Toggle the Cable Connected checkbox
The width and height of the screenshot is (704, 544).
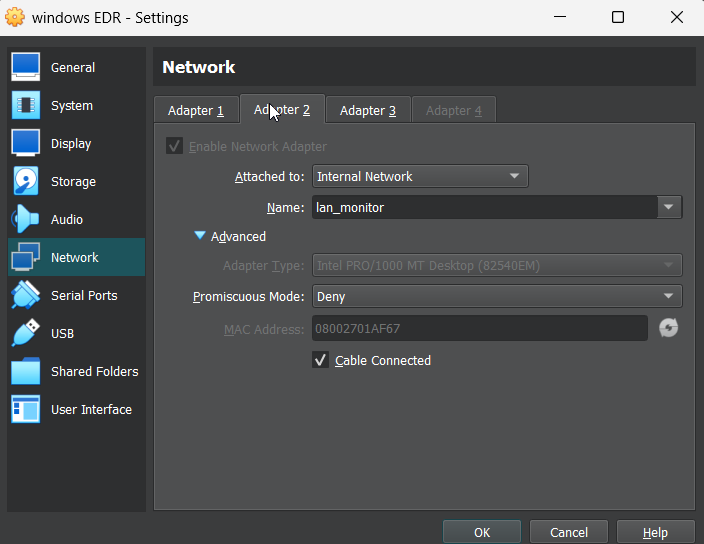(x=321, y=360)
